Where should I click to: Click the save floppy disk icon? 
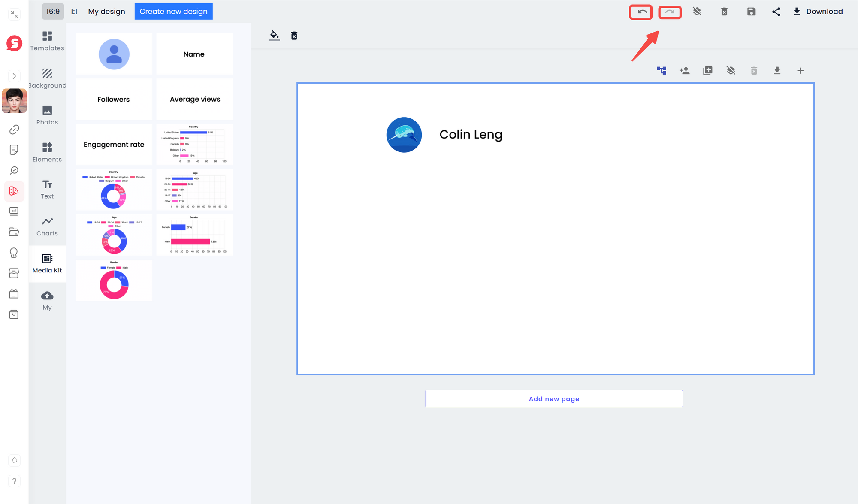pyautogui.click(x=751, y=12)
